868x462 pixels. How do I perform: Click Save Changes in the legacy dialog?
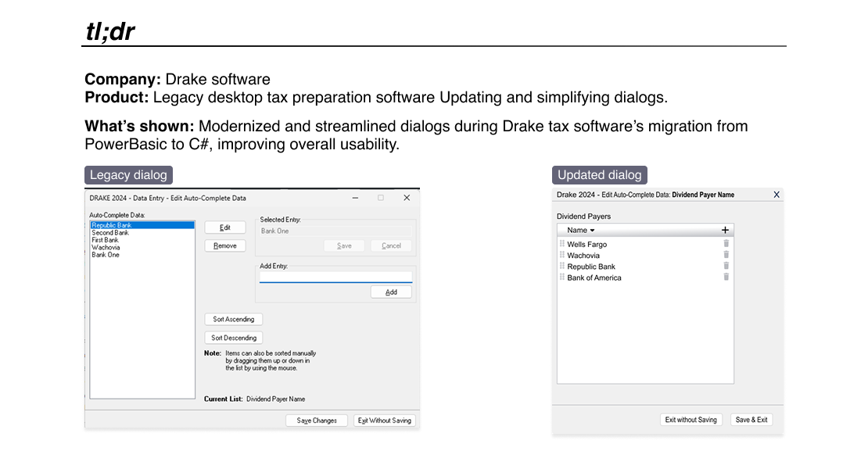tap(317, 421)
